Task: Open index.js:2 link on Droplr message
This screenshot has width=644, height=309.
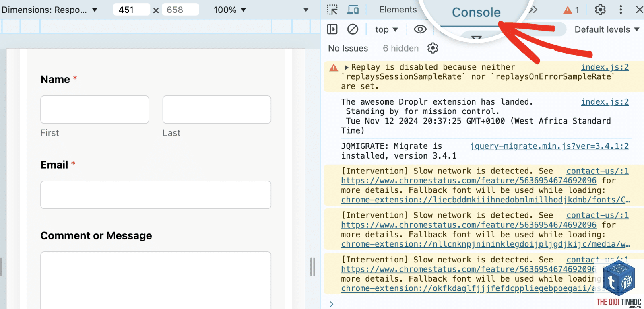Action: 605,102
